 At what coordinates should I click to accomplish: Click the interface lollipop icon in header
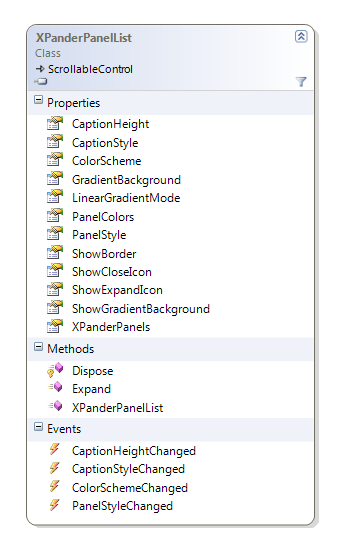41,82
